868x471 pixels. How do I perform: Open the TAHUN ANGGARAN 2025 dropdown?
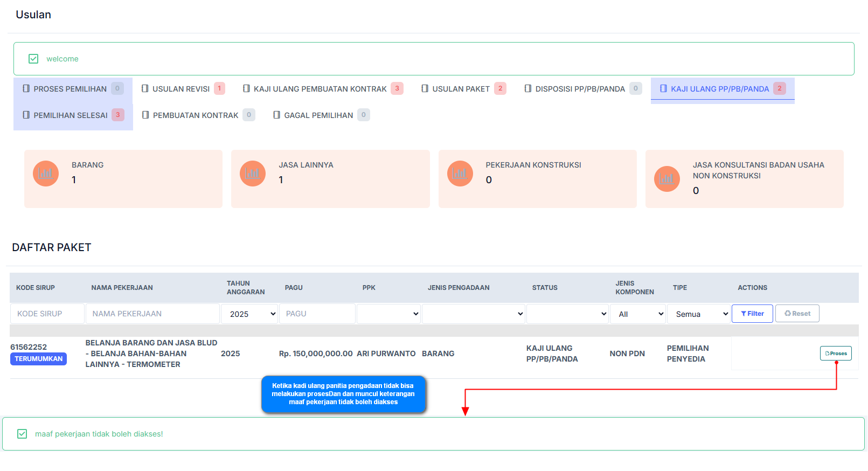249,314
